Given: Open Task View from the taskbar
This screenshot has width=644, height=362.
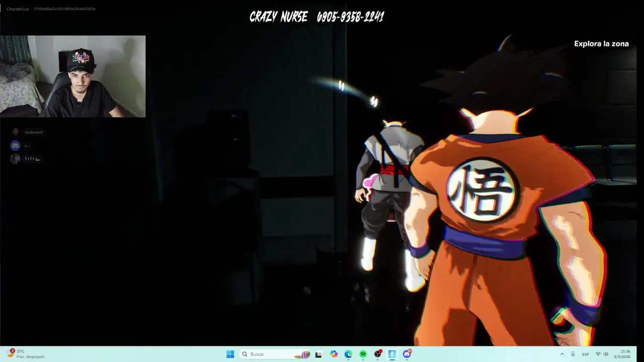Looking at the screenshot, I should pyautogui.click(x=318, y=354).
